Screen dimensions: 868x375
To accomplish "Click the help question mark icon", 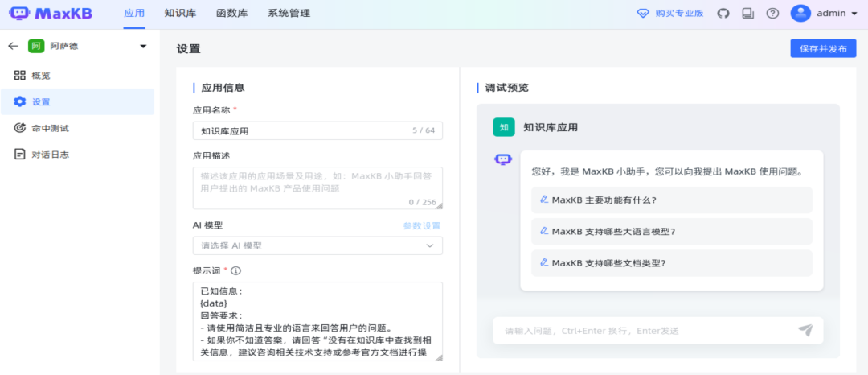I will pos(773,14).
